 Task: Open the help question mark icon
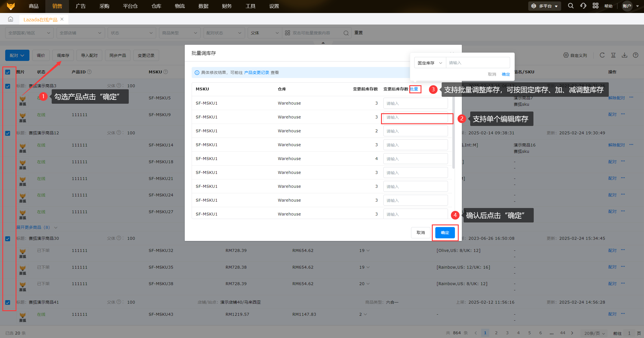(x=636, y=55)
